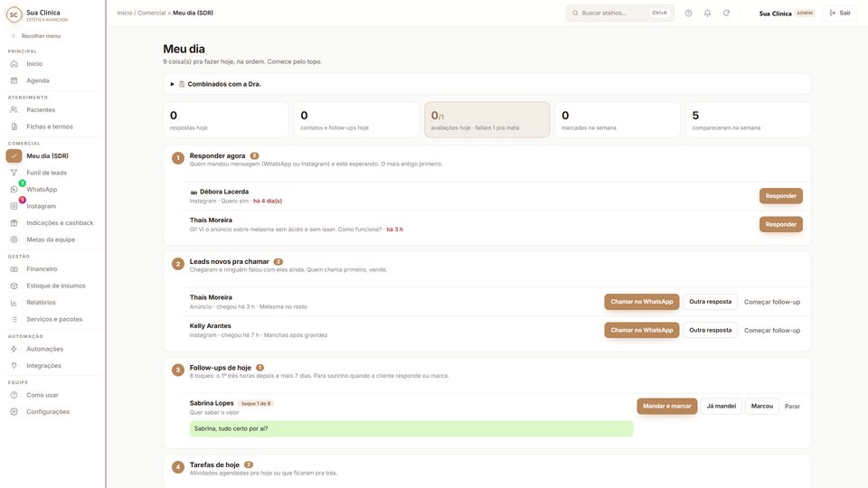868x488 pixels.
Task: Click Responder for Débora Lacerda
Action: (x=780, y=196)
